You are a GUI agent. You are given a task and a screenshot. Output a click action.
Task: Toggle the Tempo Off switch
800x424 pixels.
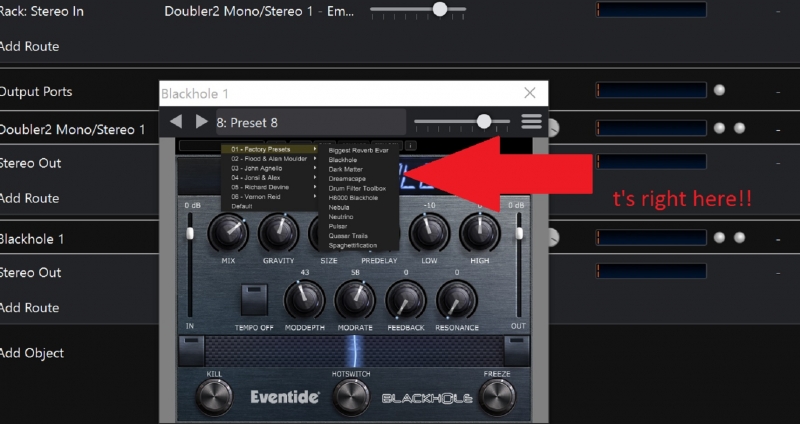tap(252, 300)
